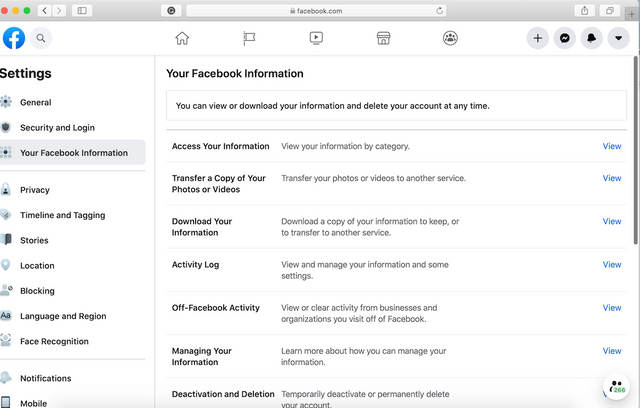Open Messenger chat icon

(565, 38)
